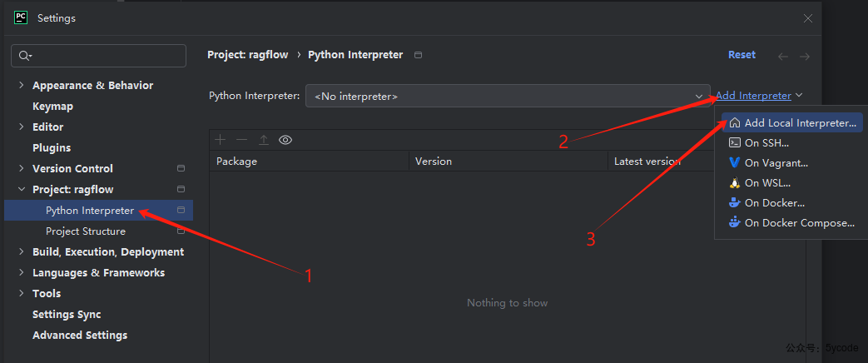Click the Version column header
868x363 pixels.
click(508, 162)
